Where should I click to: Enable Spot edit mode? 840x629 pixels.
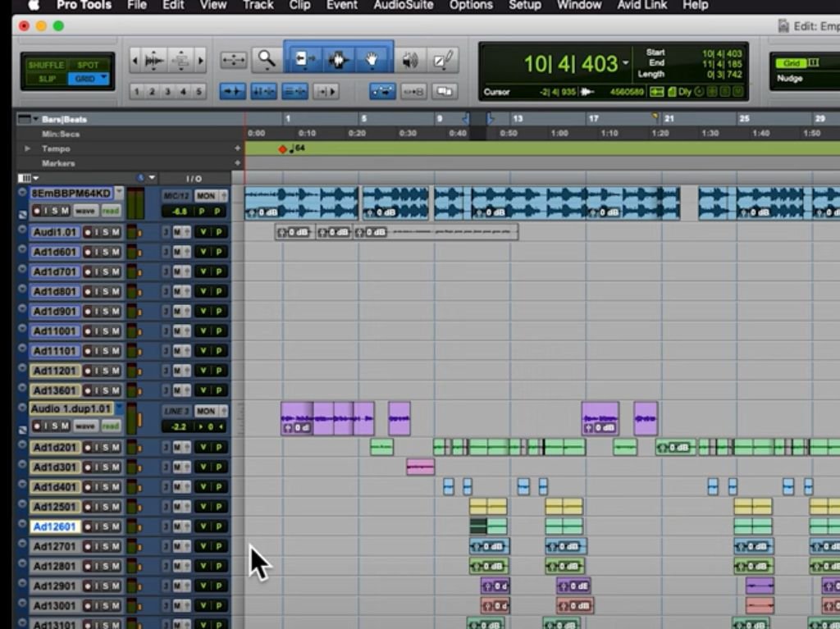pos(88,65)
